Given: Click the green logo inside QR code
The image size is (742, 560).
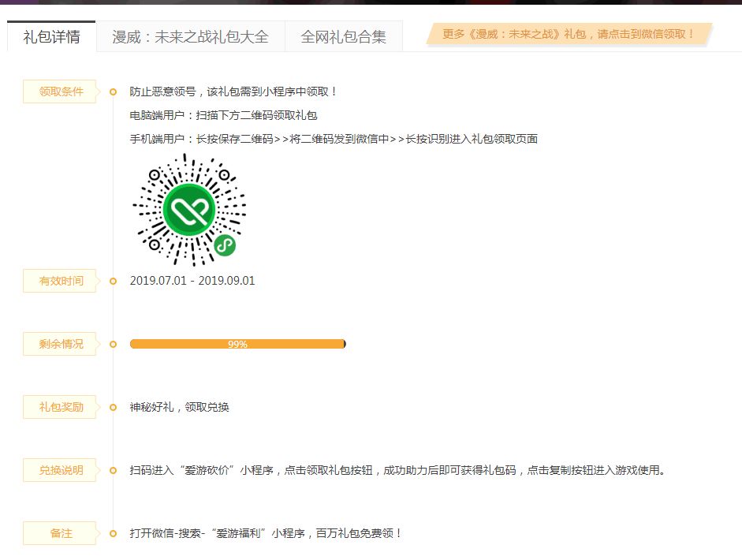Looking at the screenshot, I should pyautogui.click(x=189, y=209).
